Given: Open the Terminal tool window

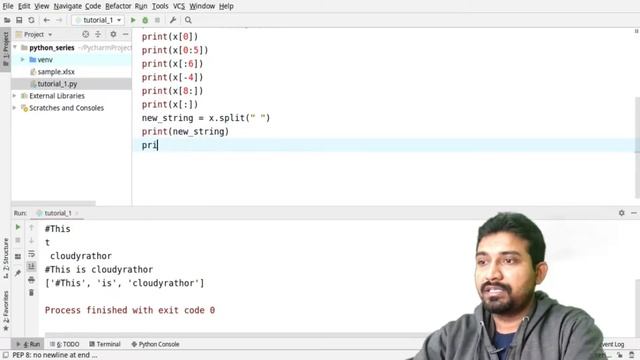Looking at the screenshot, I should (104, 344).
